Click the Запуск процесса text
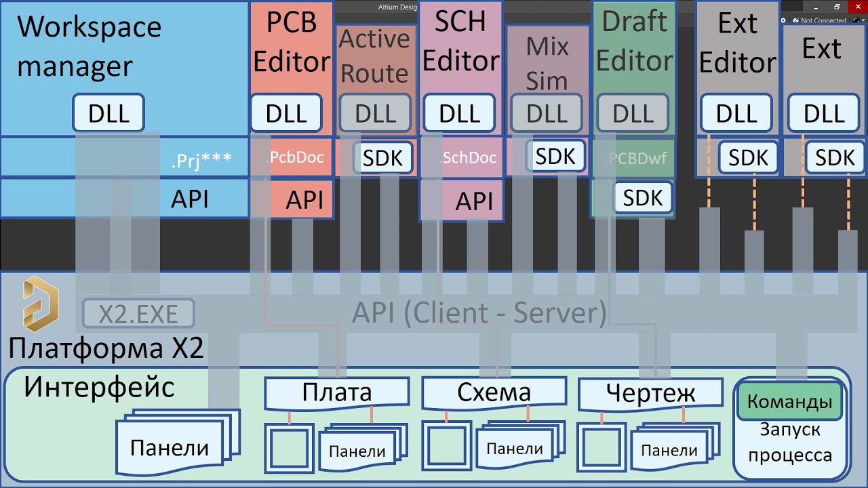868x488 pixels. coord(790,442)
